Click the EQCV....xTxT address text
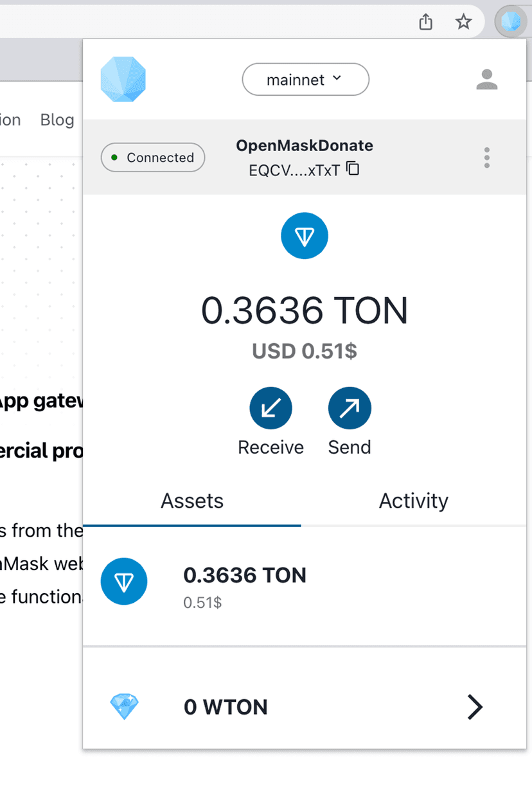The image size is (532, 804). coord(294,170)
